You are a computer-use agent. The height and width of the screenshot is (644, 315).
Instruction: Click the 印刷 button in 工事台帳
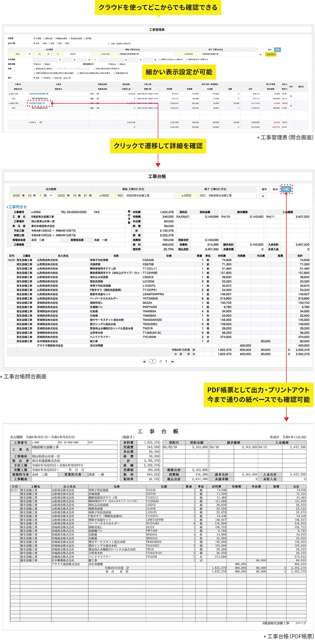click(286, 189)
